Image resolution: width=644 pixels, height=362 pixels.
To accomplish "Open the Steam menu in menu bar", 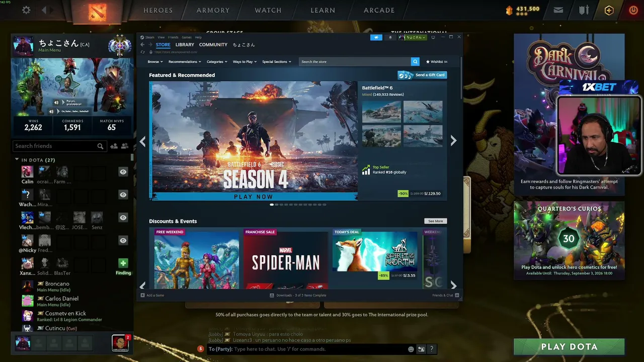I will 149,37.
